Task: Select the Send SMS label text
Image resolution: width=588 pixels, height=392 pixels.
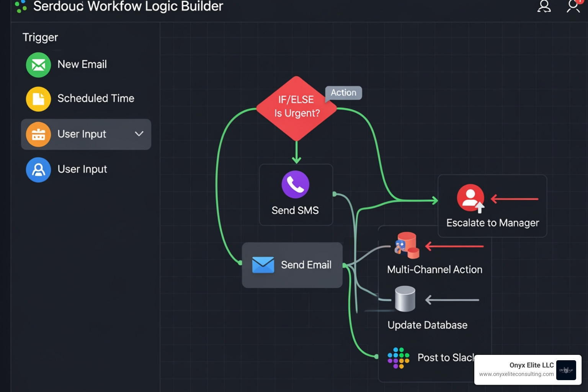Action: [x=295, y=210]
